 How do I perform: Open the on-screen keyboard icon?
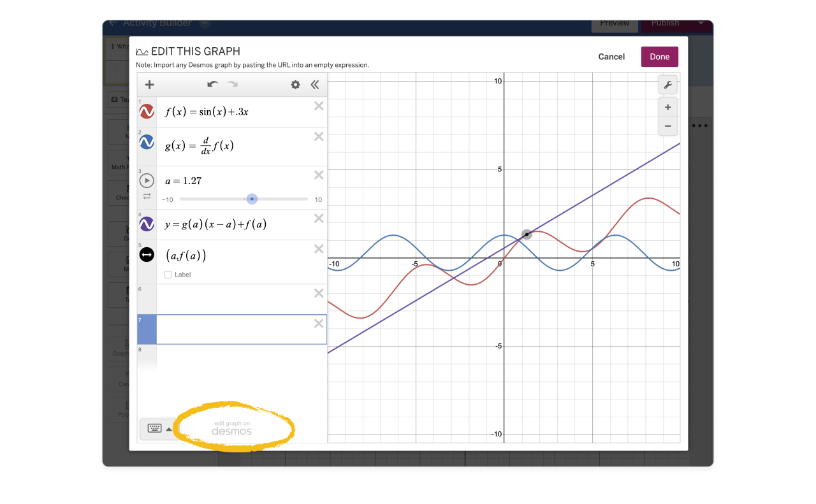pos(154,428)
